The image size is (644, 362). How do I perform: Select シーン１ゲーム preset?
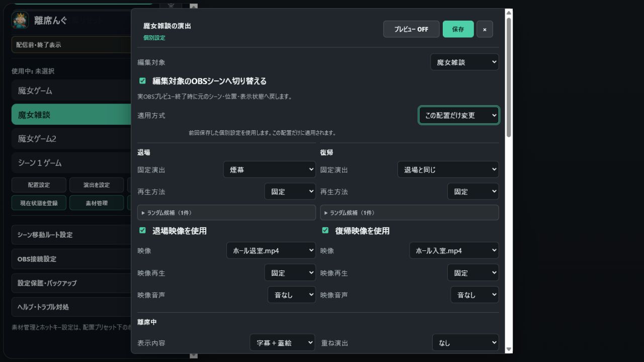click(x=71, y=163)
